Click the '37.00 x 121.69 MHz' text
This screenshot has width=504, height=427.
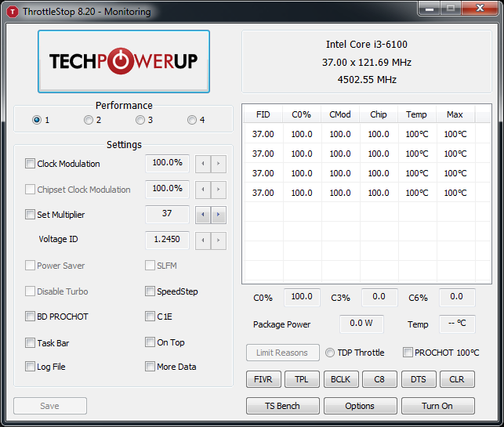click(x=367, y=63)
